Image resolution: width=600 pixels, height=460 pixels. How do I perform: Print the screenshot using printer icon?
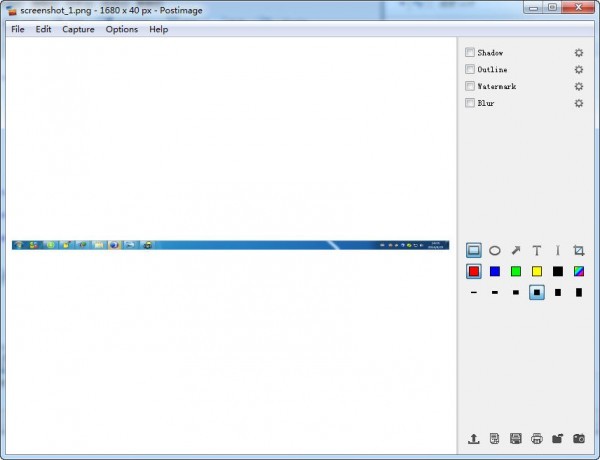coord(537,439)
